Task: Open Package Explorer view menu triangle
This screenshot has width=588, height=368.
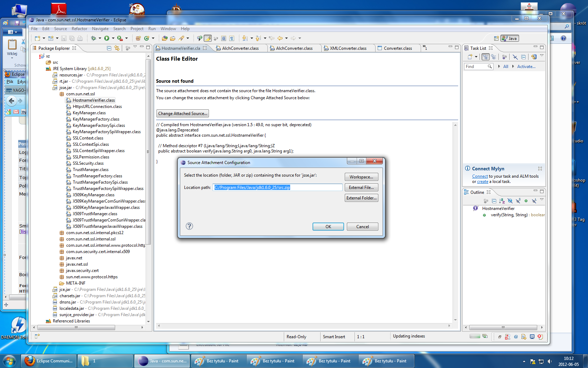Action: pyautogui.click(x=135, y=47)
